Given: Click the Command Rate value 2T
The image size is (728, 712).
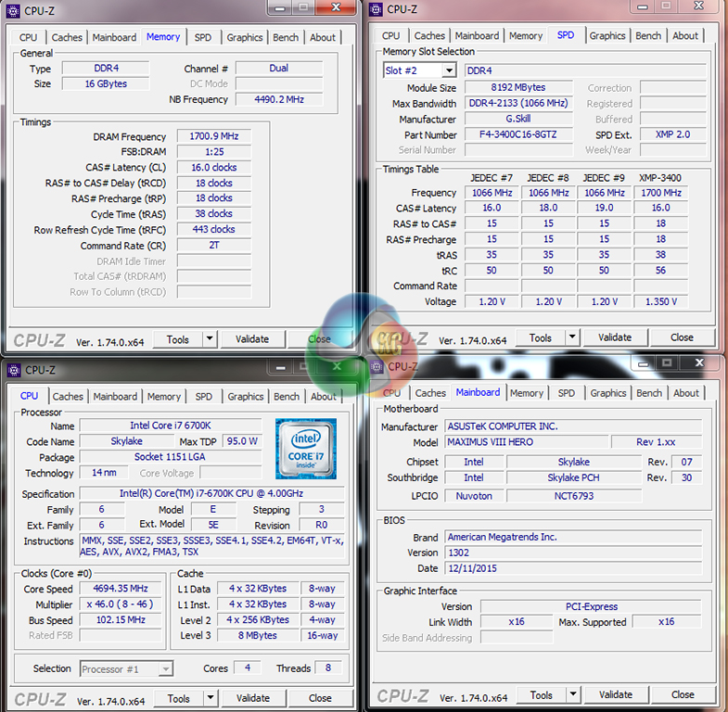Looking at the screenshot, I should 214,245.
